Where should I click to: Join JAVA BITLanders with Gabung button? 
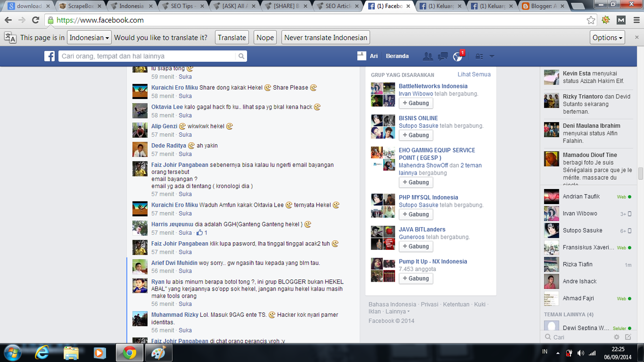pyautogui.click(x=416, y=246)
